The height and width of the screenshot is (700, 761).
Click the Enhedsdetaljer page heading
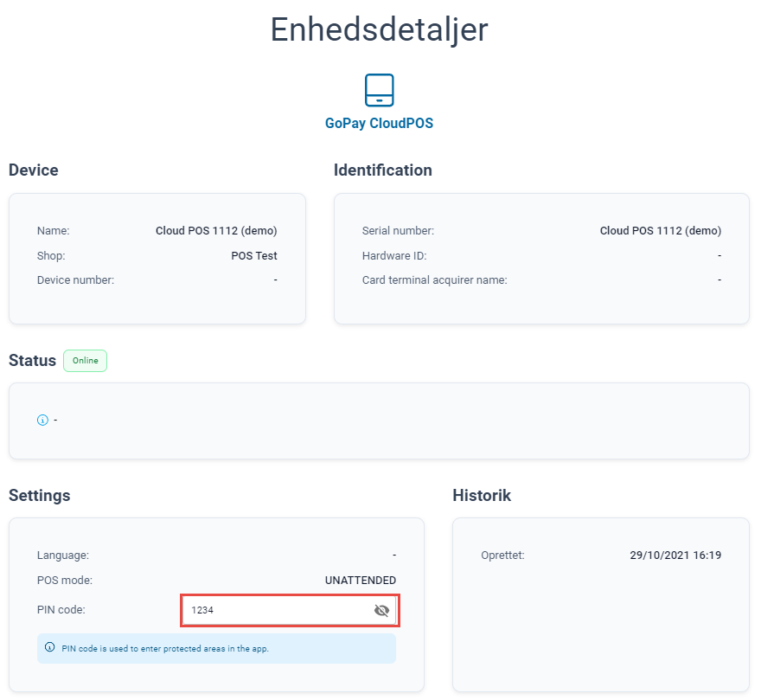pyautogui.click(x=379, y=29)
